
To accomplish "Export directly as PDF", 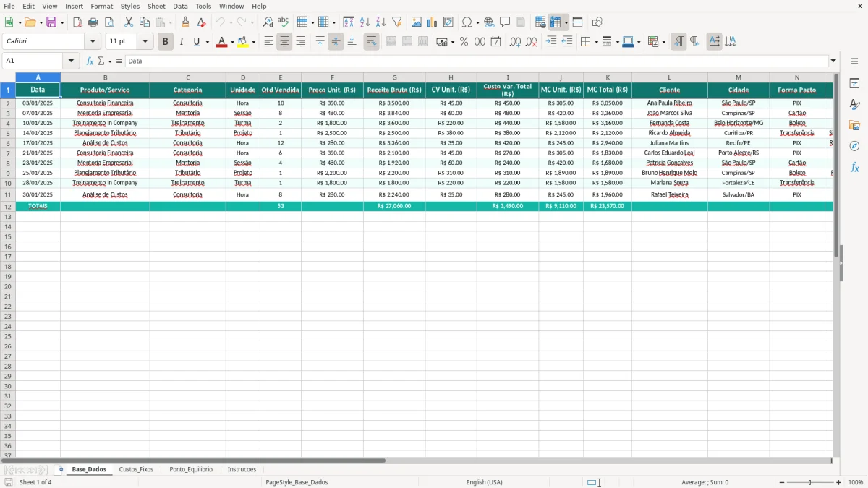I will coord(77,22).
